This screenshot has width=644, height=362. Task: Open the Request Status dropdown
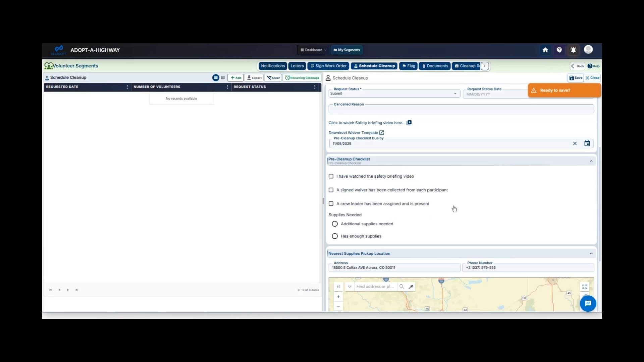(x=454, y=94)
